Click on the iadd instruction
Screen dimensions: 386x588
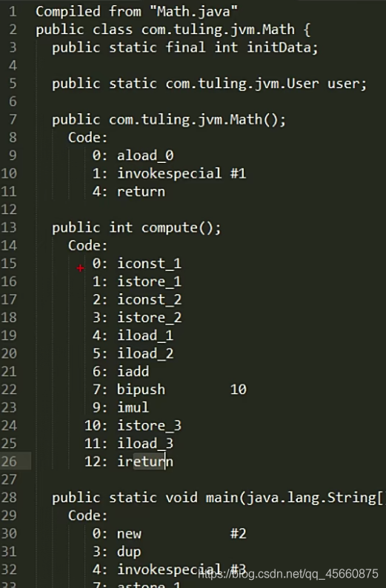tap(133, 371)
